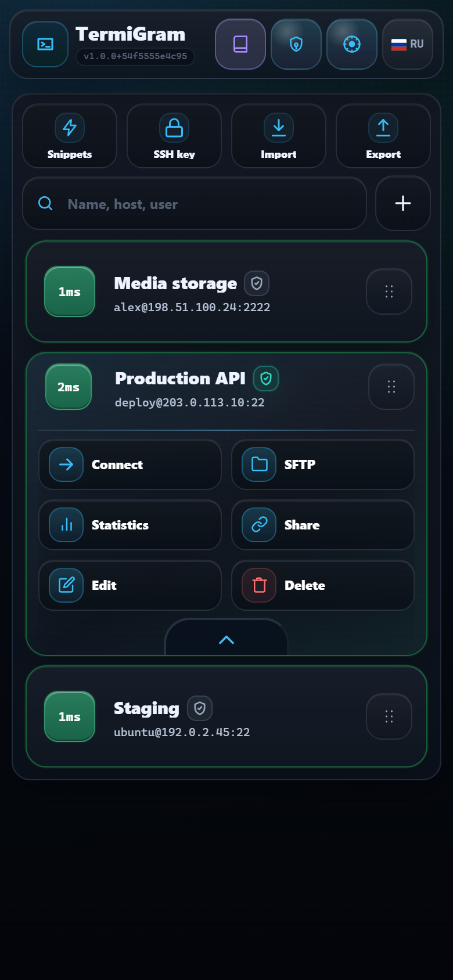This screenshot has width=453, height=980.
Task: Click address deploy@203.0.113.10:22
Action: [190, 402]
